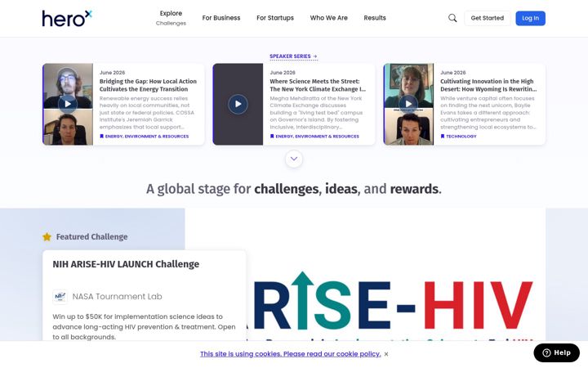Play the Cultivating Innovation video
The height and width of the screenshot is (368, 588).
point(409,104)
